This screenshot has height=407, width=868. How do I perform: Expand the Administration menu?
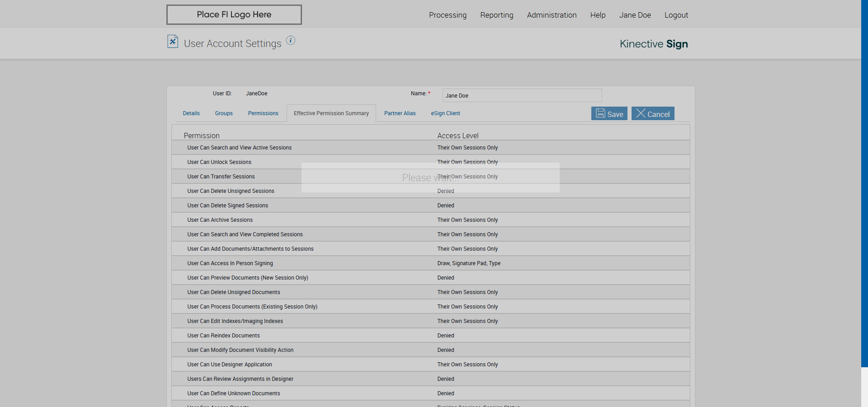click(x=552, y=15)
